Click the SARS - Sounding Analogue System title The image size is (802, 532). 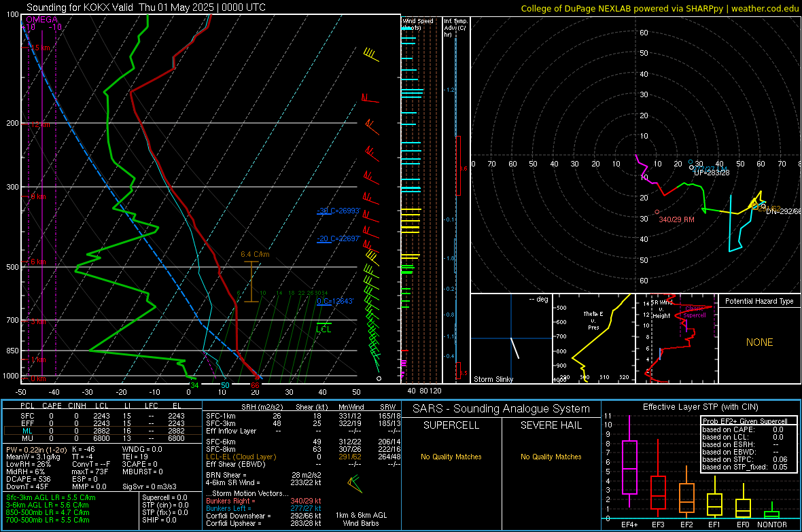coord(502,409)
